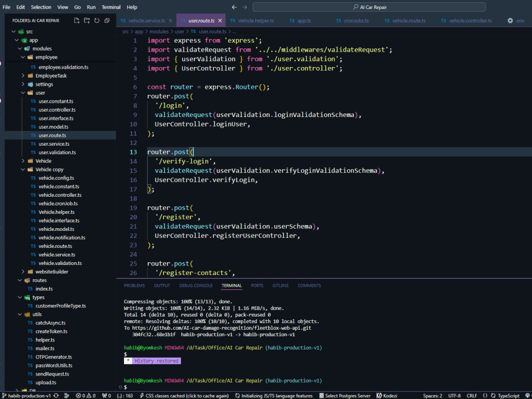
Task: Close the user.route.ts tab
Action: pos(220,21)
